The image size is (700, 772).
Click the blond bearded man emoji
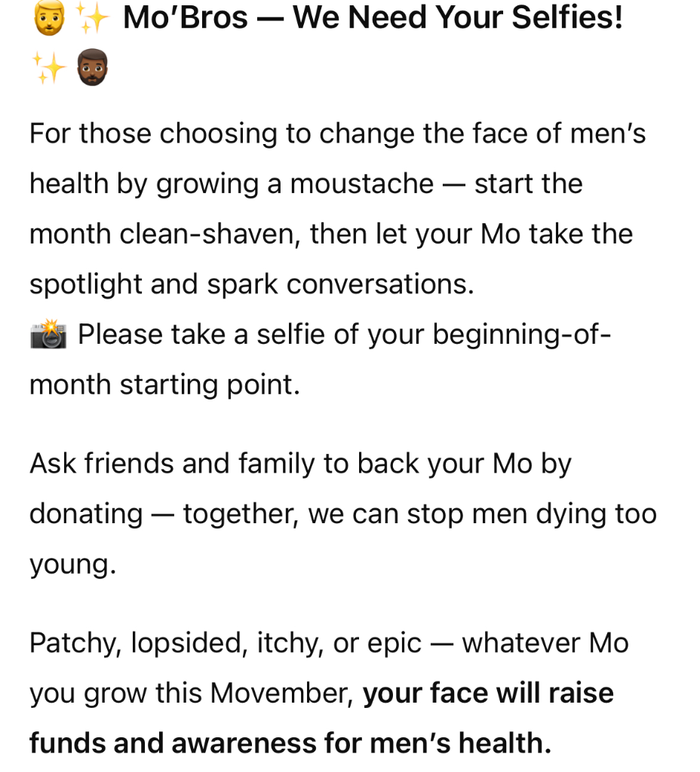[x=50, y=18]
